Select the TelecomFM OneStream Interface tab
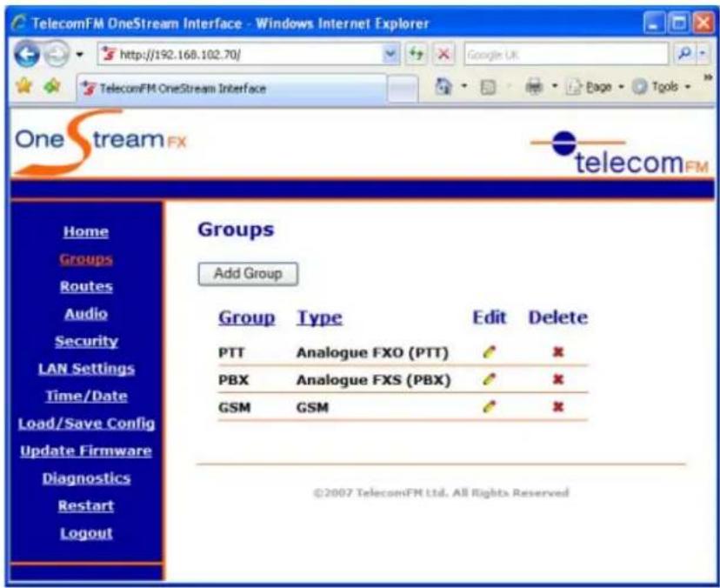The image size is (720, 588). 232,88
